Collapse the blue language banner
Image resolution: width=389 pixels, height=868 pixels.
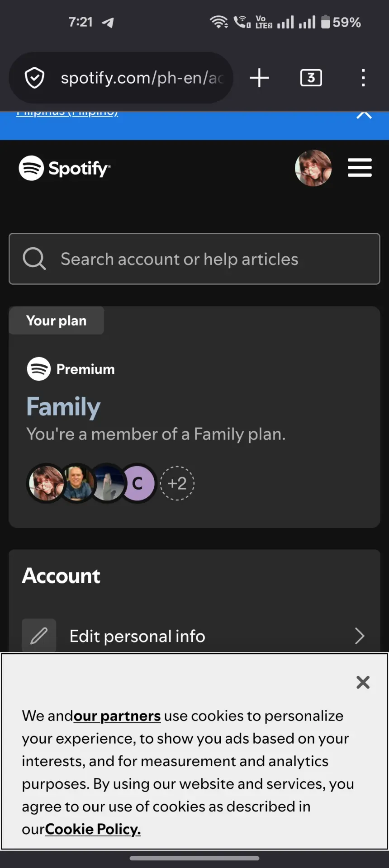[x=364, y=115]
